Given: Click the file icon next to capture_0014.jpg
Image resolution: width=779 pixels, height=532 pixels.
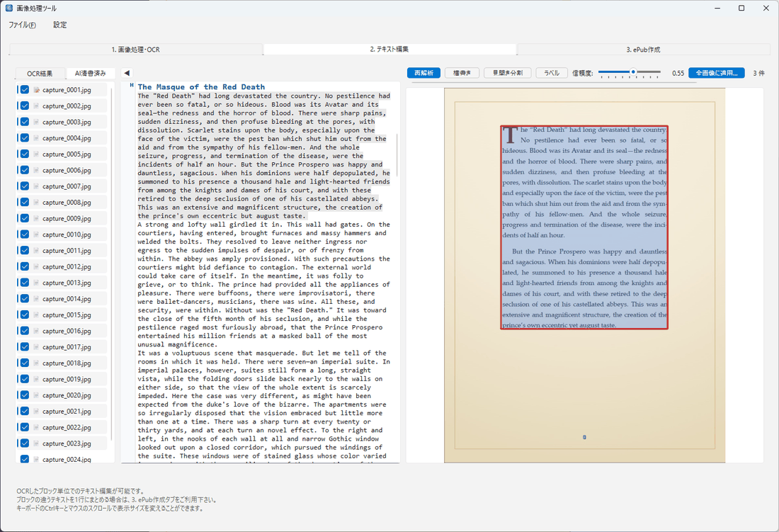Looking at the screenshot, I should (x=36, y=298).
